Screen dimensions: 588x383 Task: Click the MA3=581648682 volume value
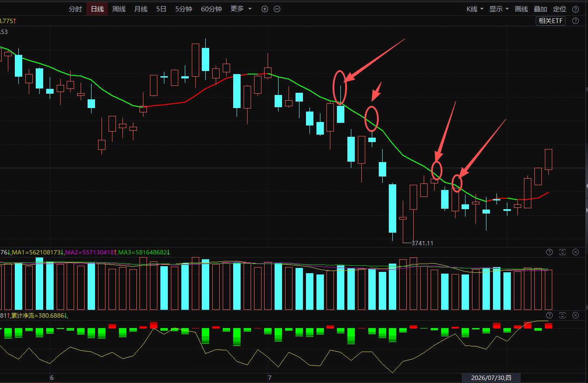[143, 252]
